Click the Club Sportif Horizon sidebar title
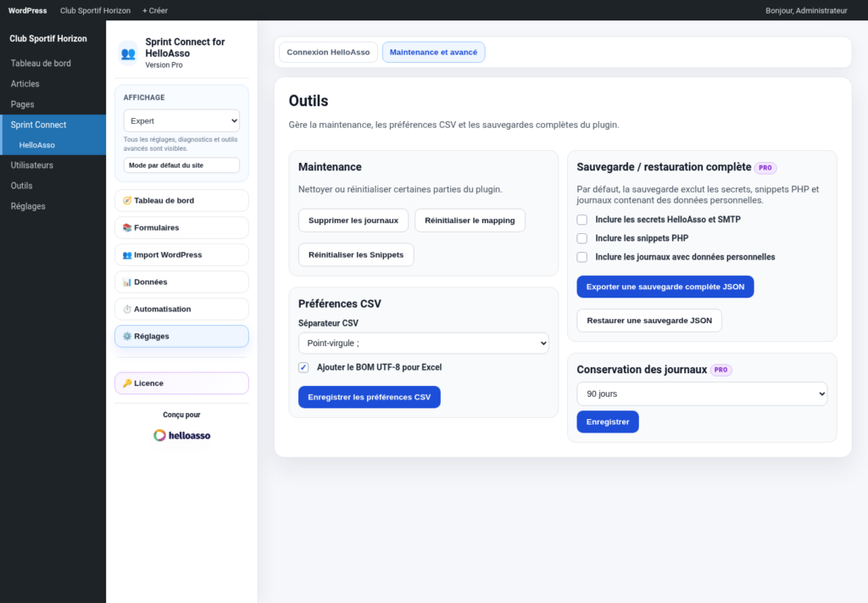The image size is (868, 603). (48, 39)
